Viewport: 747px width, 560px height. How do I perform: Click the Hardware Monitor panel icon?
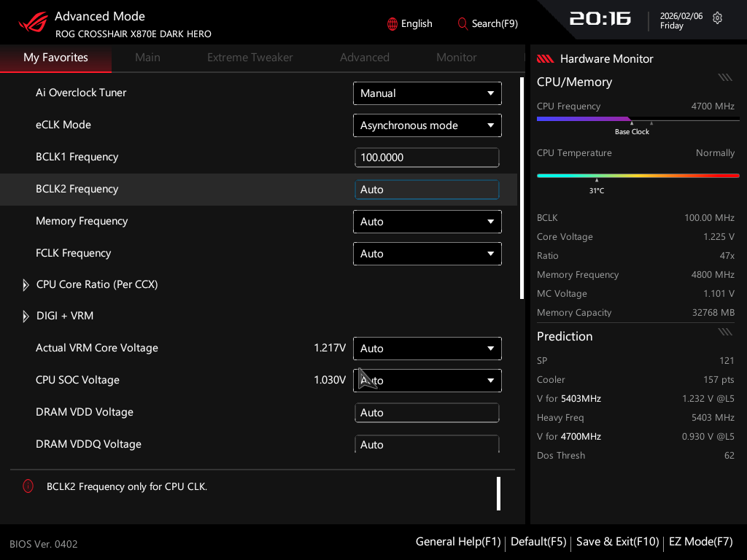pyautogui.click(x=545, y=59)
